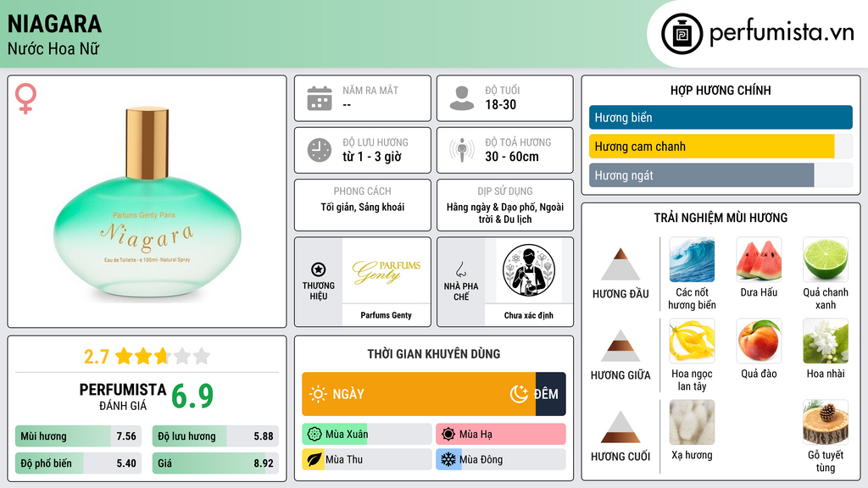
Task: Click the calendar icon for Năm ra mắt
Action: click(320, 98)
